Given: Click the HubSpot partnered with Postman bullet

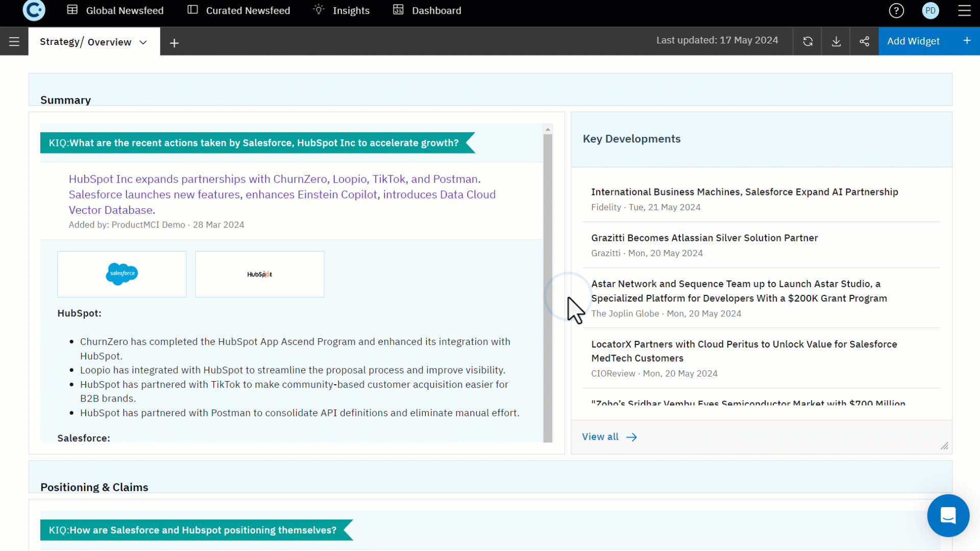Looking at the screenshot, I should pos(300,413).
